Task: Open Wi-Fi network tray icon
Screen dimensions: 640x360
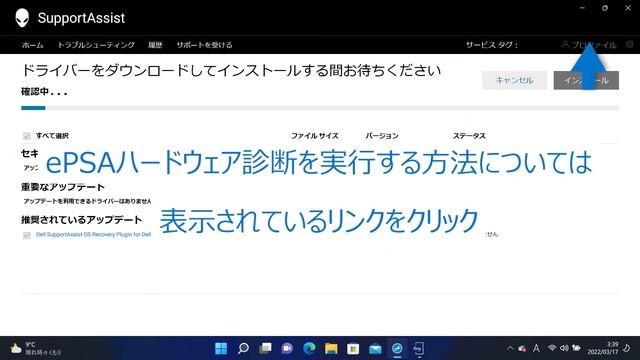Action: click(x=552, y=348)
